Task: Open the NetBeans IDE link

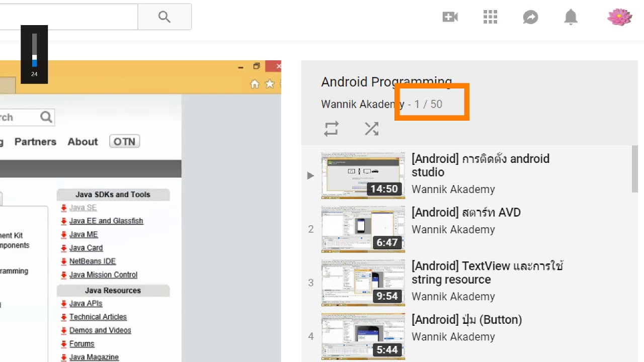Action: point(93,261)
